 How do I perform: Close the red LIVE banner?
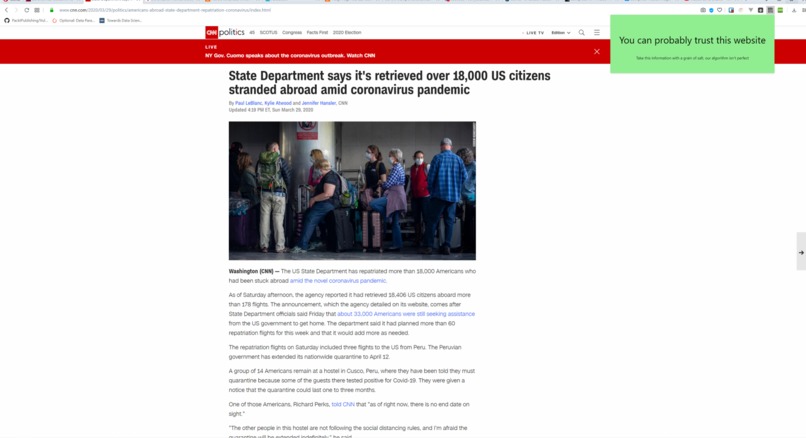(597, 51)
